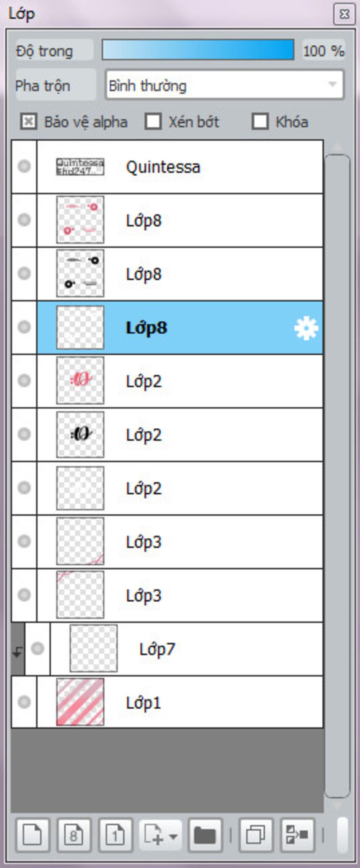This screenshot has width=360, height=868.
Task: Close the Lớp panel
Action: pyautogui.click(x=344, y=14)
